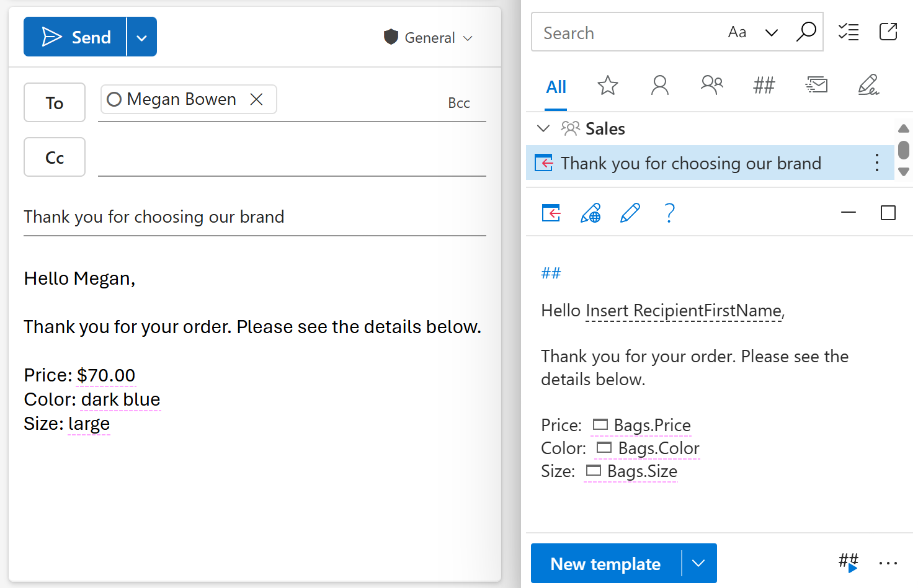
Task: Remove Megan Bowen from recipients
Action: 257,99
